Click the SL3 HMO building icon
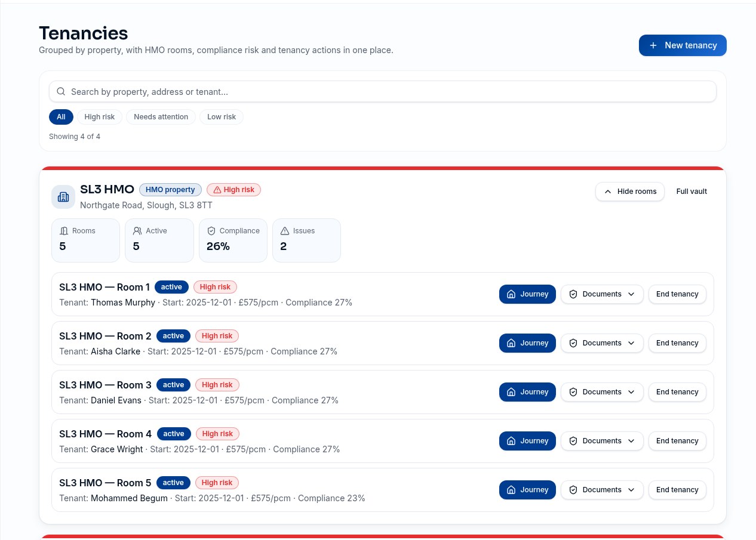The height and width of the screenshot is (540, 756). (63, 197)
